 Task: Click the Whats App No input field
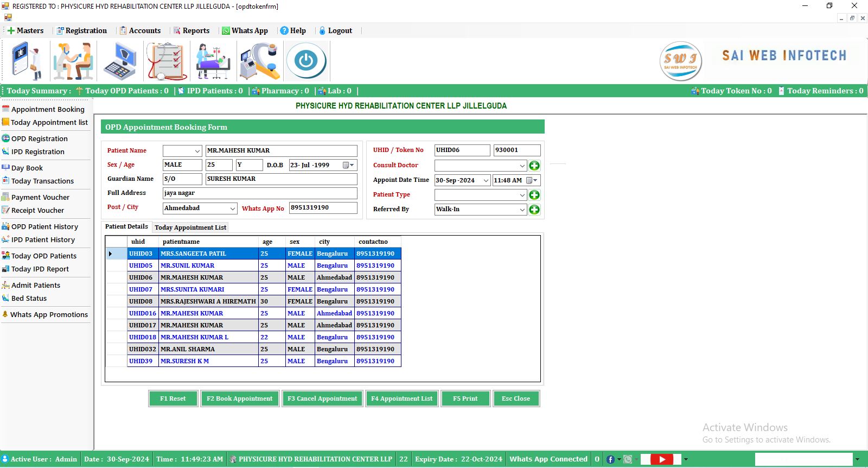(323, 208)
